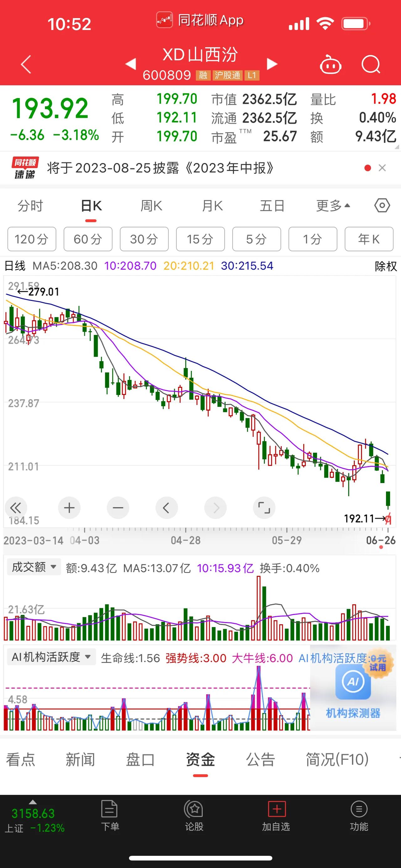This screenshot has height=868, width=401.
Task: Enter fullscreen chart with expand button
Action: click(x=264, y=508)
